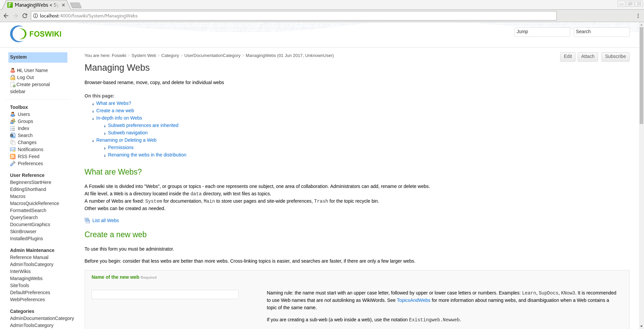Click the vertical page scrollbar

tap(641, 75)
